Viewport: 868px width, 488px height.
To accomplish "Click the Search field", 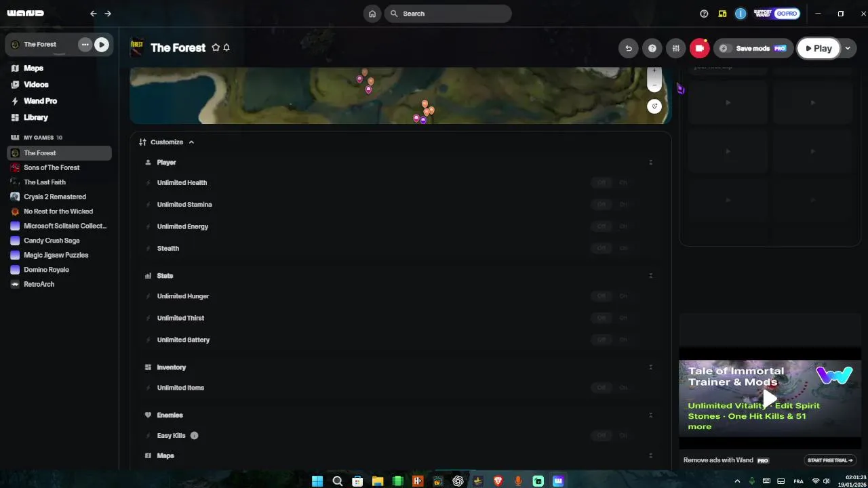I will [x=448, y=14].
